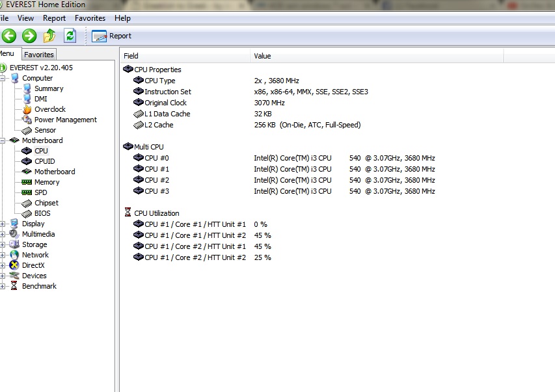Expand the Display branch
This screenshot has height=392, width=555.
click(3, 224)
